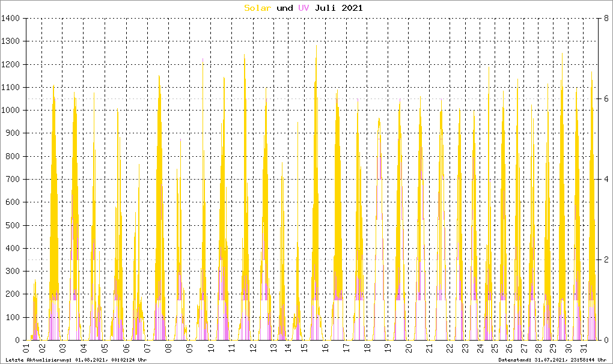The width and height of the screenshot is (613, 364).
Task: Click day 20 on the date axis
Action: 408,349
